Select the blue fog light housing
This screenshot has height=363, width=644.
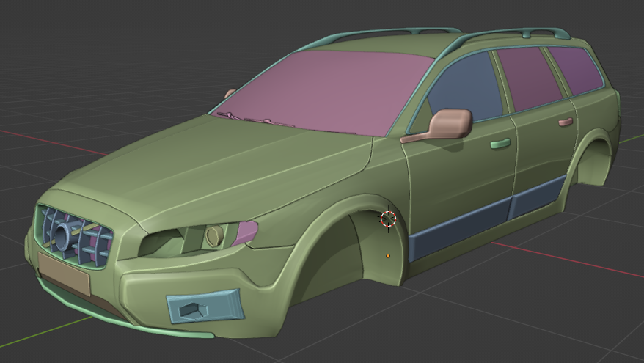coord(205,306)
